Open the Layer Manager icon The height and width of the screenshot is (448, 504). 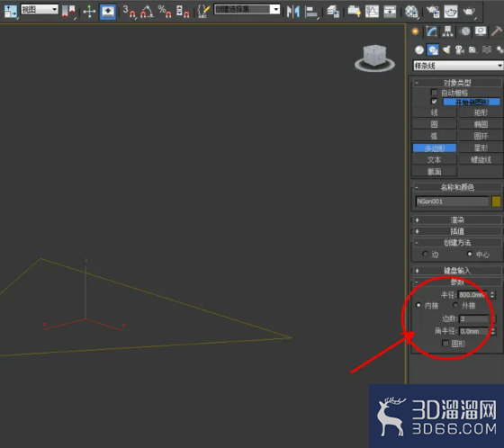pos(333,12)
